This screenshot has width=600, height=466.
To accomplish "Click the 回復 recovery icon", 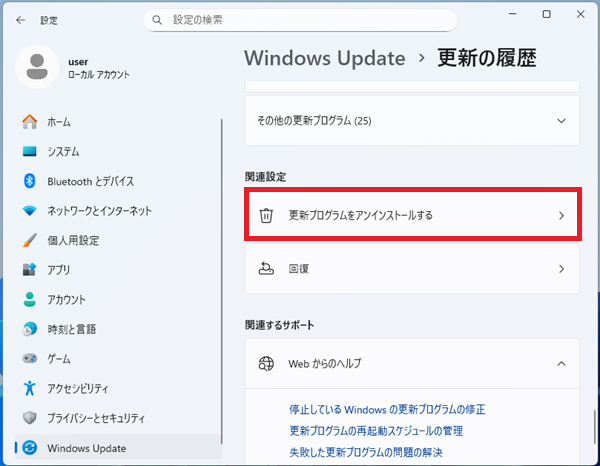I will (x=266, y=269).
